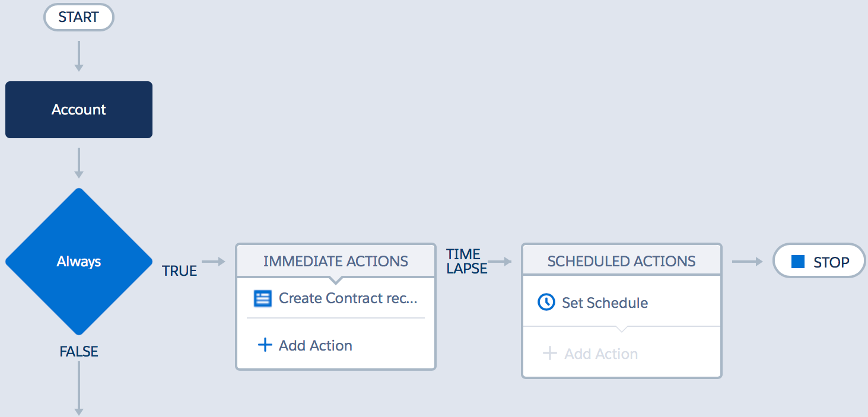Open the Always criteria diamond
Screen dimensions: 868x417
tap(79, 262)
